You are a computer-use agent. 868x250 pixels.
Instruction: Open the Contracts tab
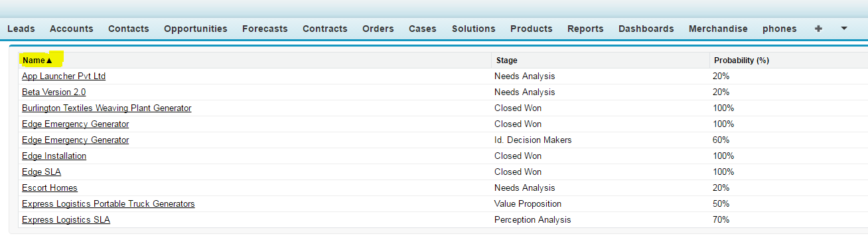325,29
